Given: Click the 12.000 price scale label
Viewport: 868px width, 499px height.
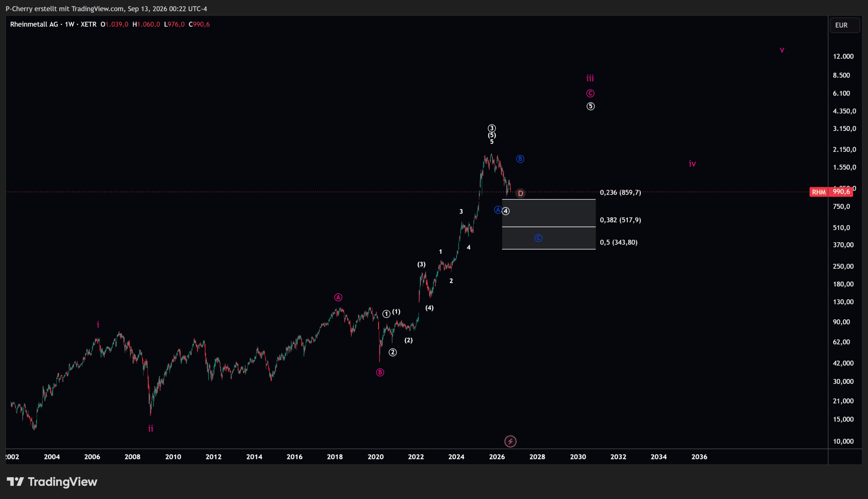Looking at the screenshot, I should pyautogui.click(x=843, y=56).
